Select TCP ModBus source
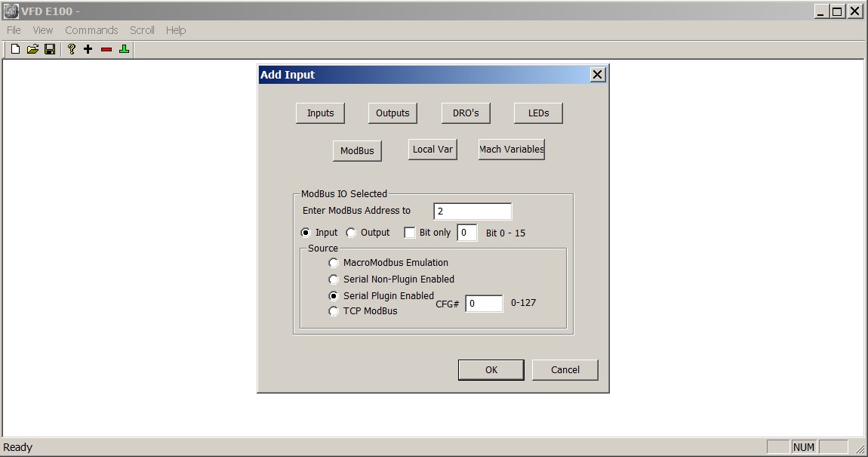This screenshot has height=457, width=868. 334,311
